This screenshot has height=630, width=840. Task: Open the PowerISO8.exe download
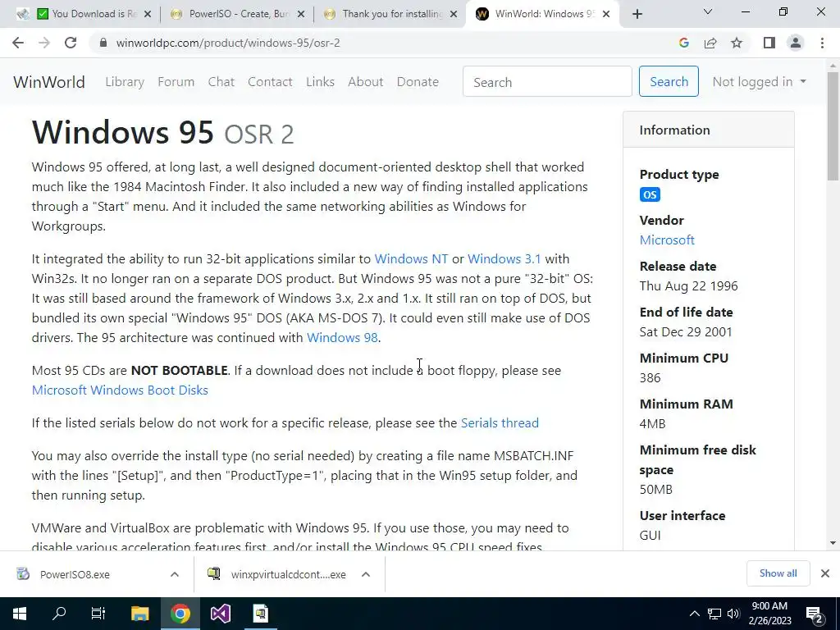75,574
